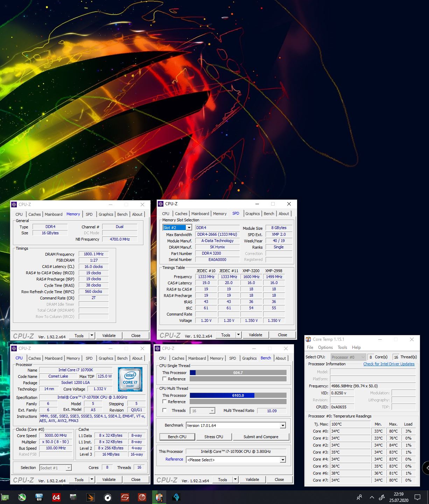The width and height of the screenshot is (429, 504).
Task: Click the blue Reference link in Bench window
Action: 174,459
